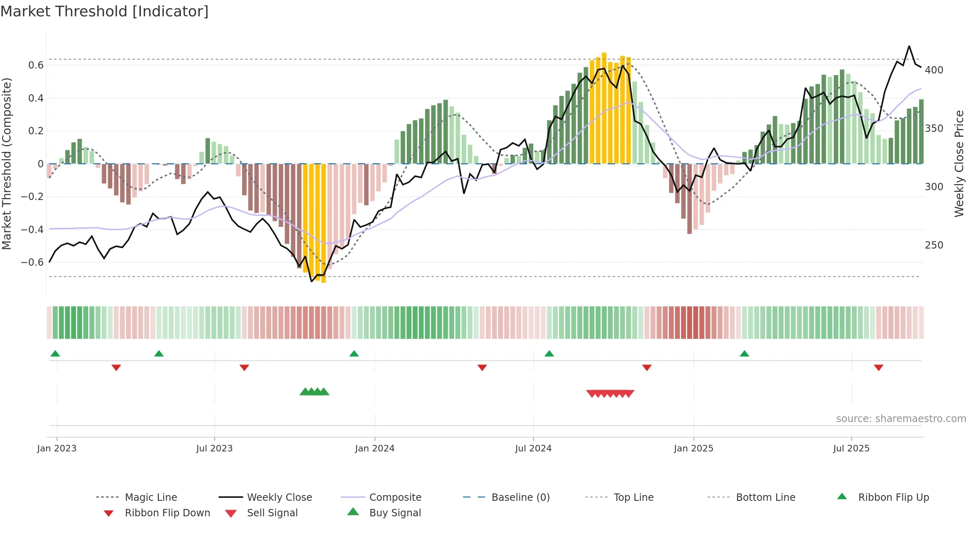980x551 pixels.
Task: Click the ribbon flip down triangle near Nov 2024
Action: 647,368
